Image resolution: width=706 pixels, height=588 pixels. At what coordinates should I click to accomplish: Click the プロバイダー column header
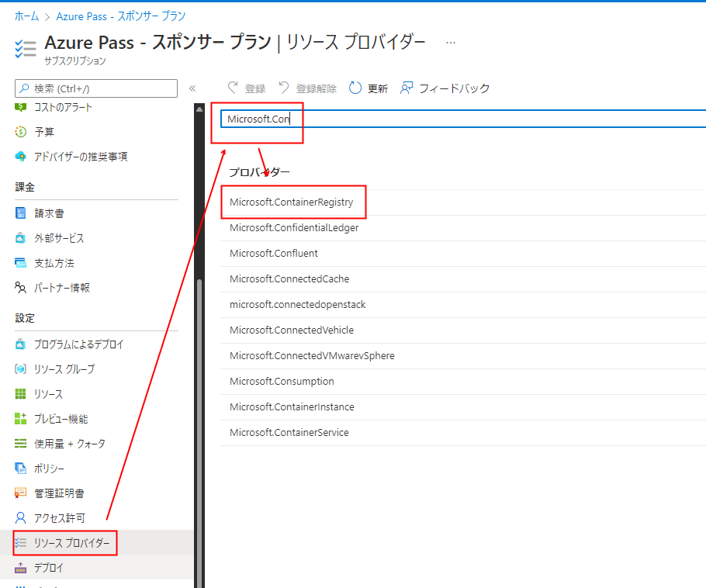(259, 172)
